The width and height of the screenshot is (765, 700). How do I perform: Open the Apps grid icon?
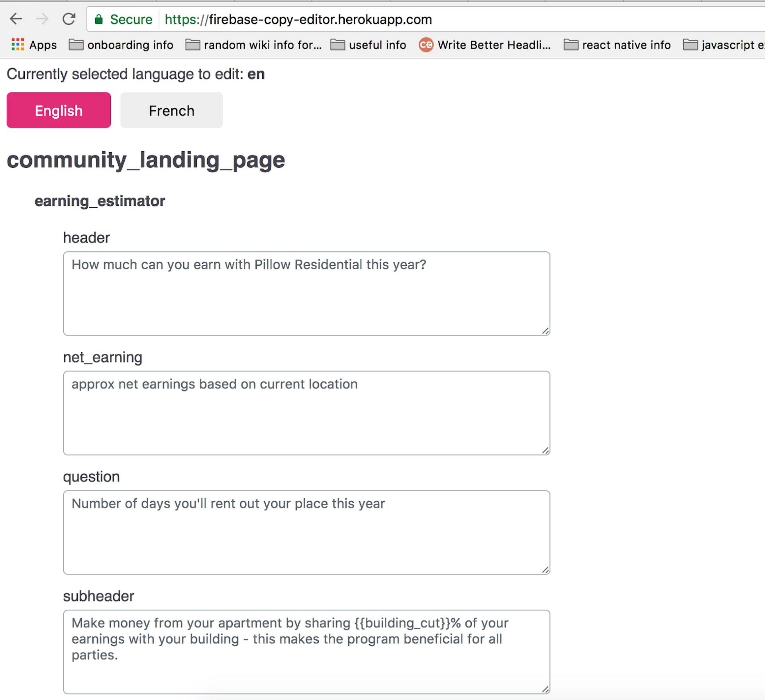tap(17, 45)
